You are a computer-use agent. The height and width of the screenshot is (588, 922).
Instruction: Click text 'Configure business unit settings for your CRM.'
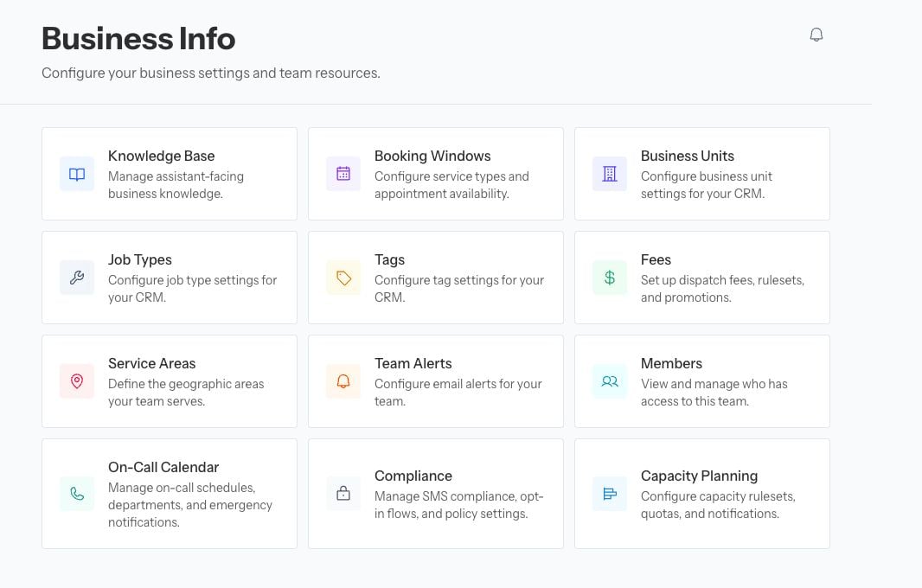pos(706,185)
